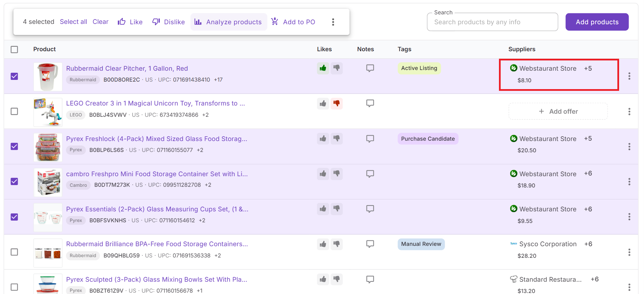Viewport: 644px width, 294px height.
Task: Open notes for cambro Freshpro row
Action: (370, 174)
